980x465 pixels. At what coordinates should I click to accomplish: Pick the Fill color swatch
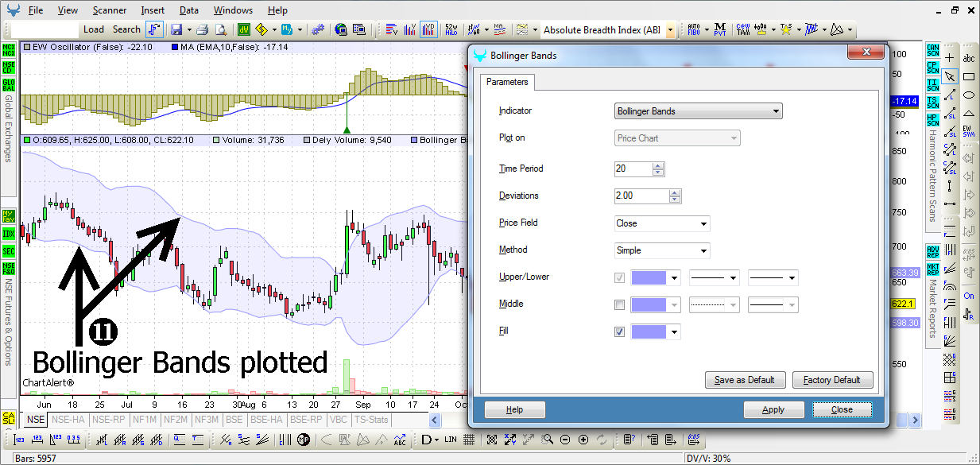click(650, 332)
